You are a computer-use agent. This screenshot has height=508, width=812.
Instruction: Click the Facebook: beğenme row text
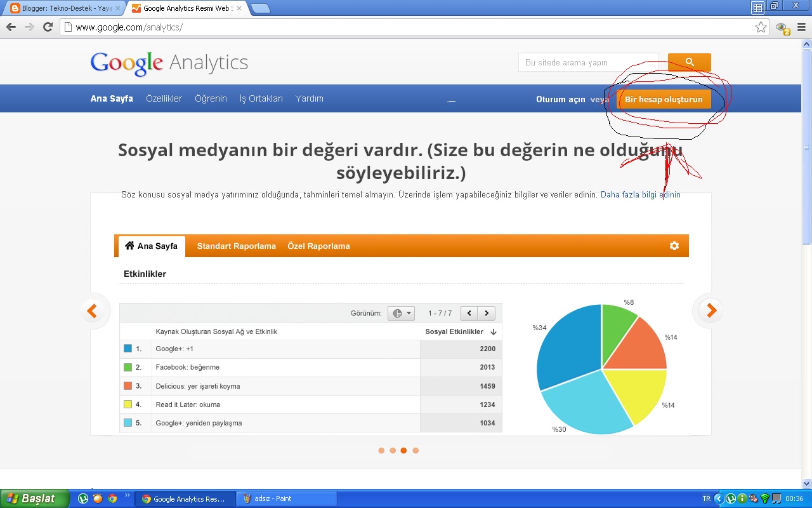pyautogui.click(x=188, y=367)
